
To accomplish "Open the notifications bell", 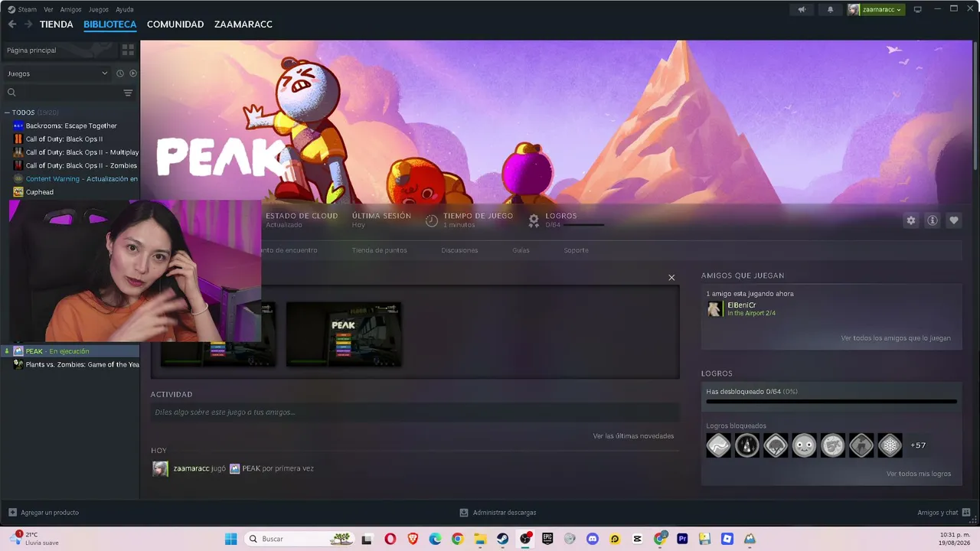I will tap(830, 9).
